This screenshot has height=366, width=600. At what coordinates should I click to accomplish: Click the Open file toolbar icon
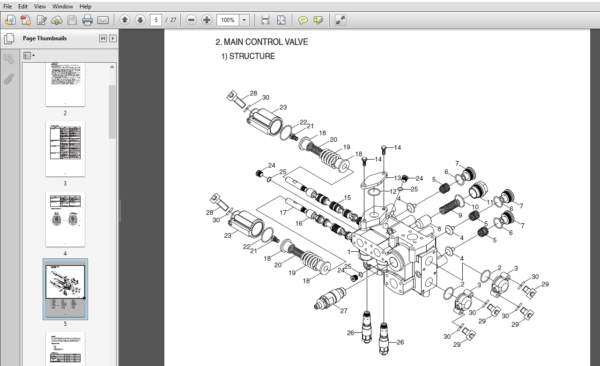pos(10,20)
